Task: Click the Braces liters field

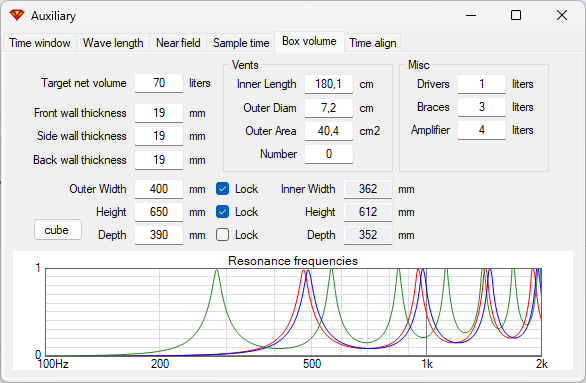Action: click(x=482, y=107)
